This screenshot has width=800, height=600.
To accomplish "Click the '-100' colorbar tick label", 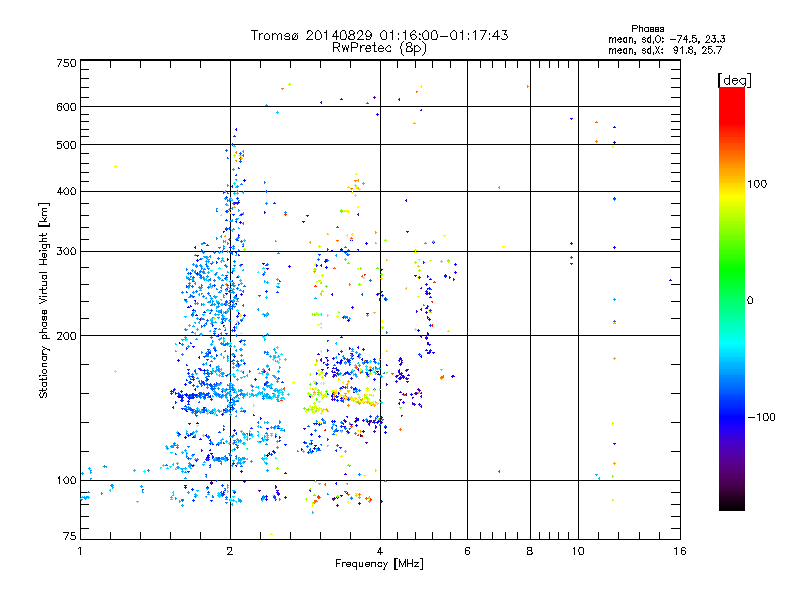I will click(761, 417).
